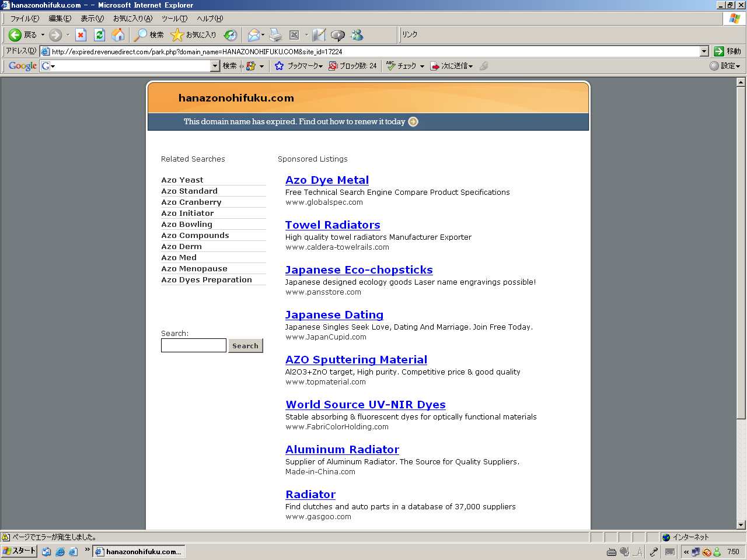
Task: Open the History clock icon
Action: (231, 35)
